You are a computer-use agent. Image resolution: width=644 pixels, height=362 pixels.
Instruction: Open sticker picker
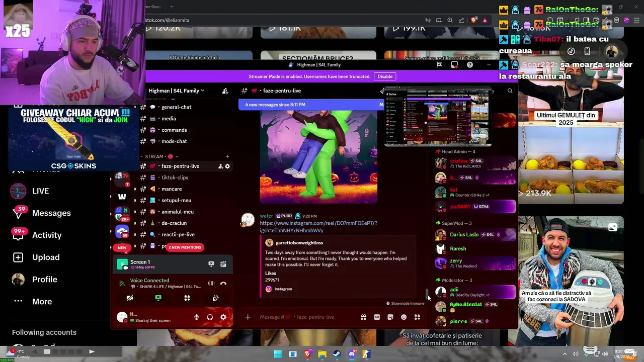[390, 317]
